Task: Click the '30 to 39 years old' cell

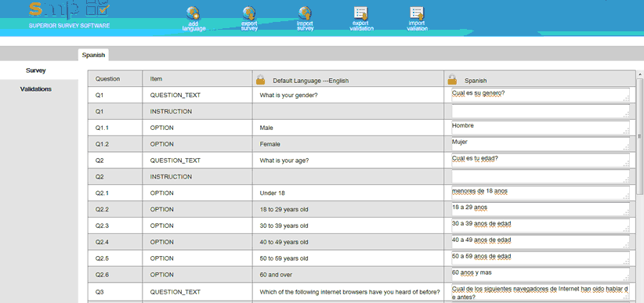Action: click(348, 225)
